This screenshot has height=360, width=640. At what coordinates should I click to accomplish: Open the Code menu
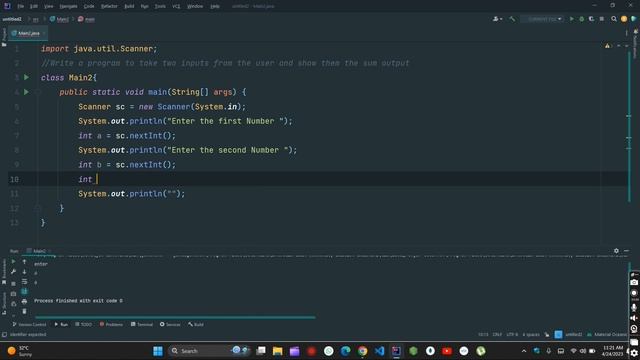89,6
